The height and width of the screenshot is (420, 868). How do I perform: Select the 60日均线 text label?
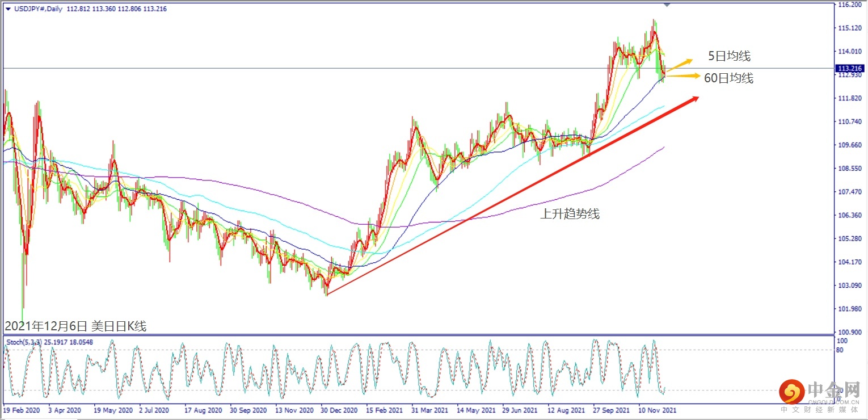(728, 78)
